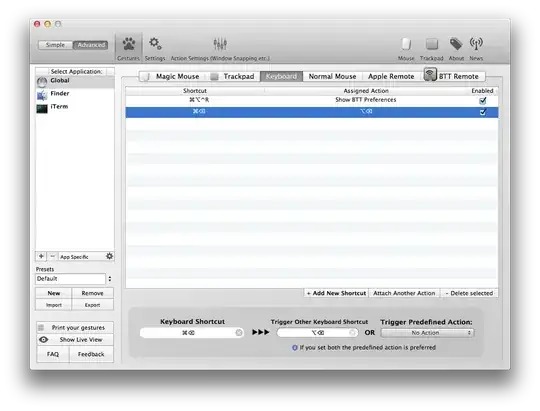Select the Show BTT Preferences row
The height and width of the screenshot is (411, 540).
pos(312,100)
